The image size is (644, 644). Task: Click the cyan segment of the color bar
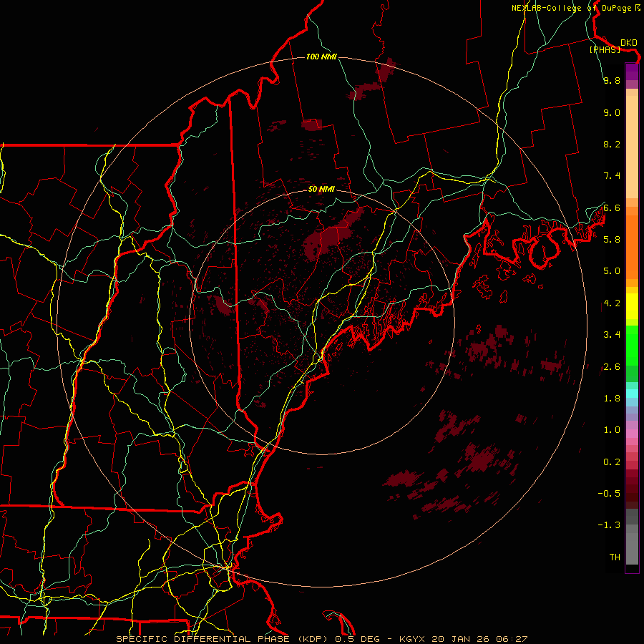click(x=632, y=394)
